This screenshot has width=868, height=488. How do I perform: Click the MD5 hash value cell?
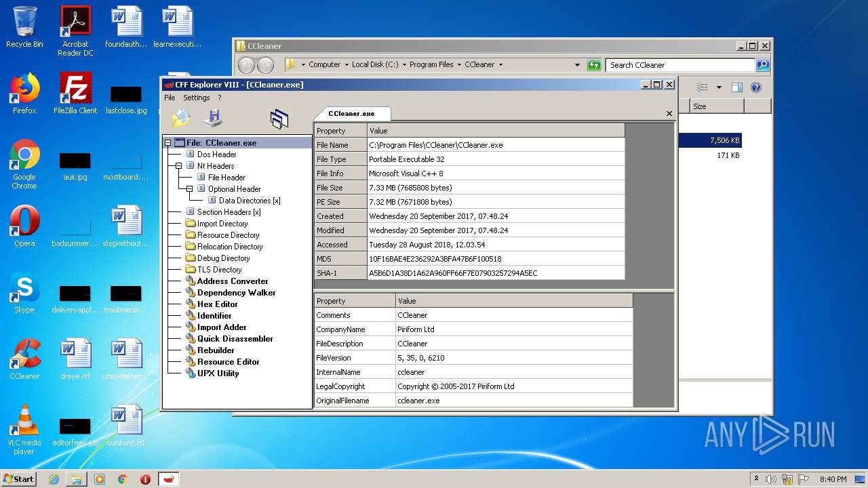coord(496,259)
